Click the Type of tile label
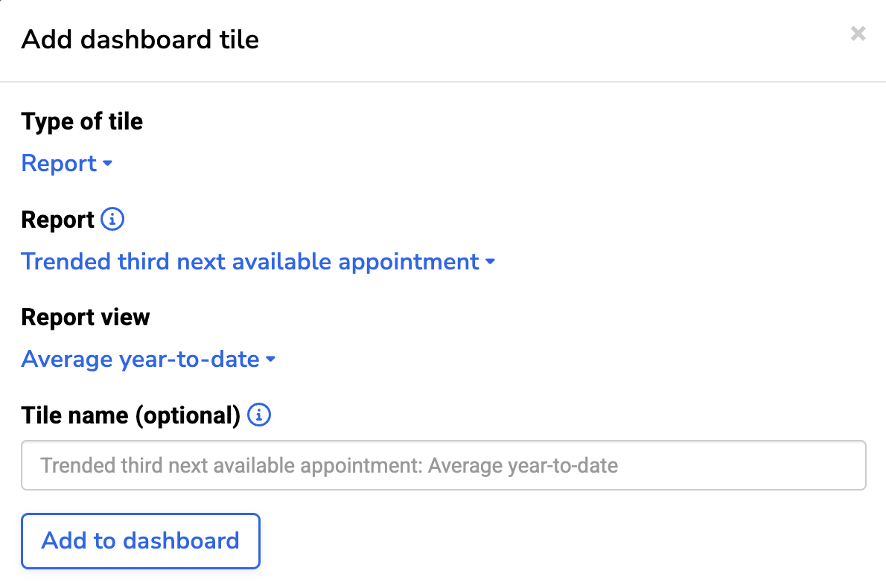886x588 pixels. pyautogui.click(x=82, y=121)
